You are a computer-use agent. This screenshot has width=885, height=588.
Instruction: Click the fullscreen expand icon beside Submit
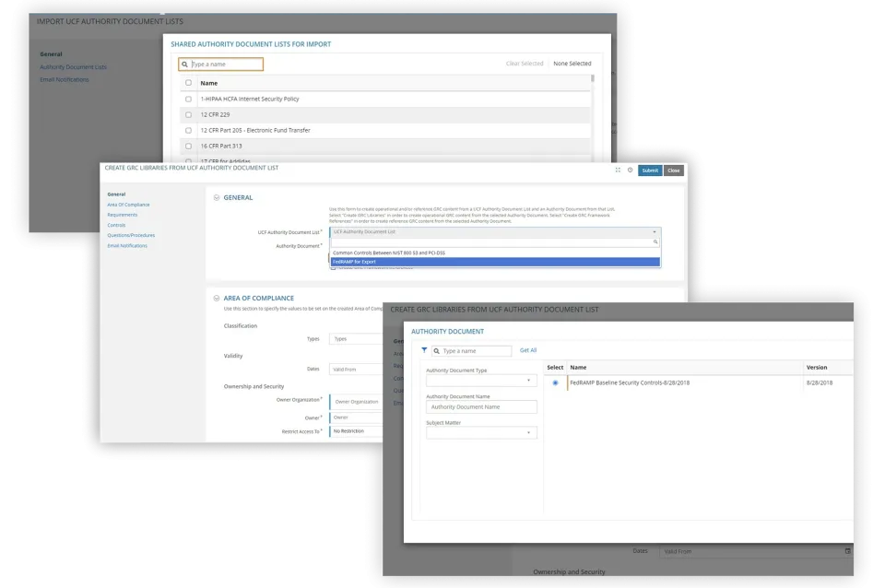617,171
